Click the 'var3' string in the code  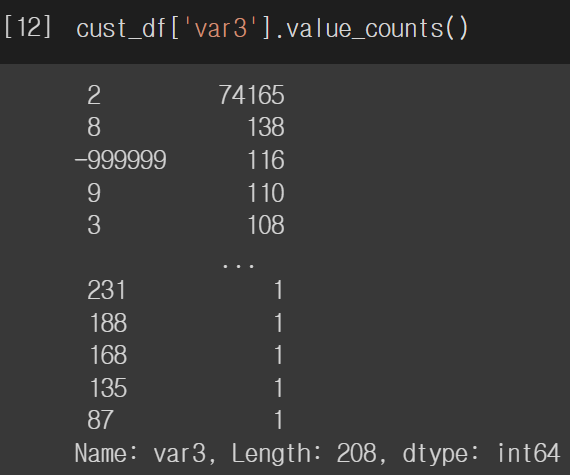pos(221,28)
